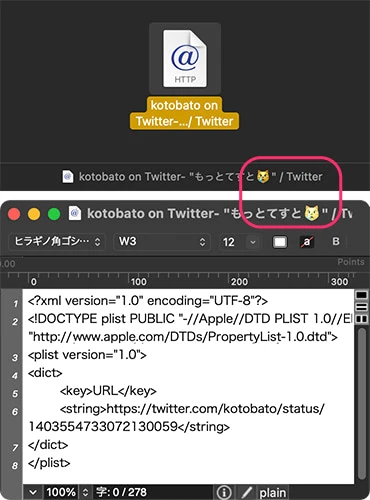Toggle Bold formatting with B button

click(336, 241)
